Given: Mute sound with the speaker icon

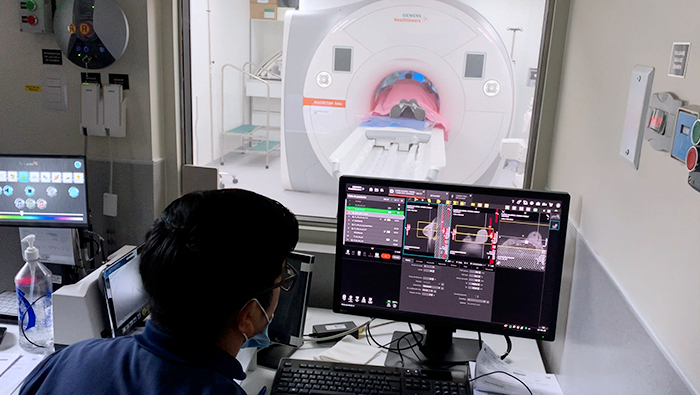Looking at the screenshot, I should [8, 191].
